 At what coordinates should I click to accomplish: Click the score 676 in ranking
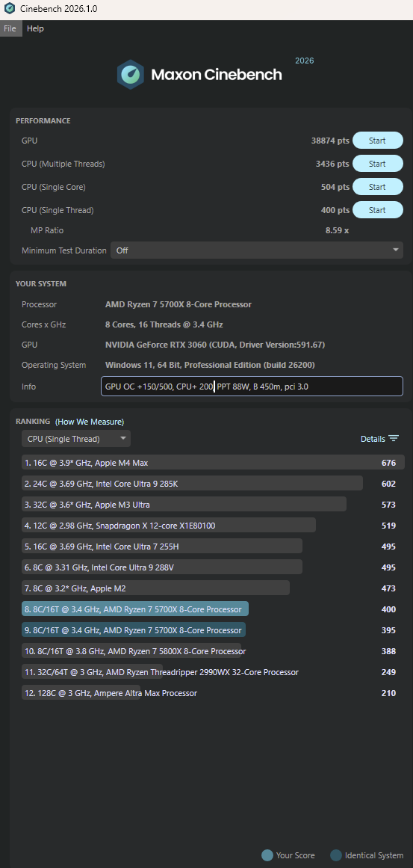pyautogui.click(x=388, y=463)
